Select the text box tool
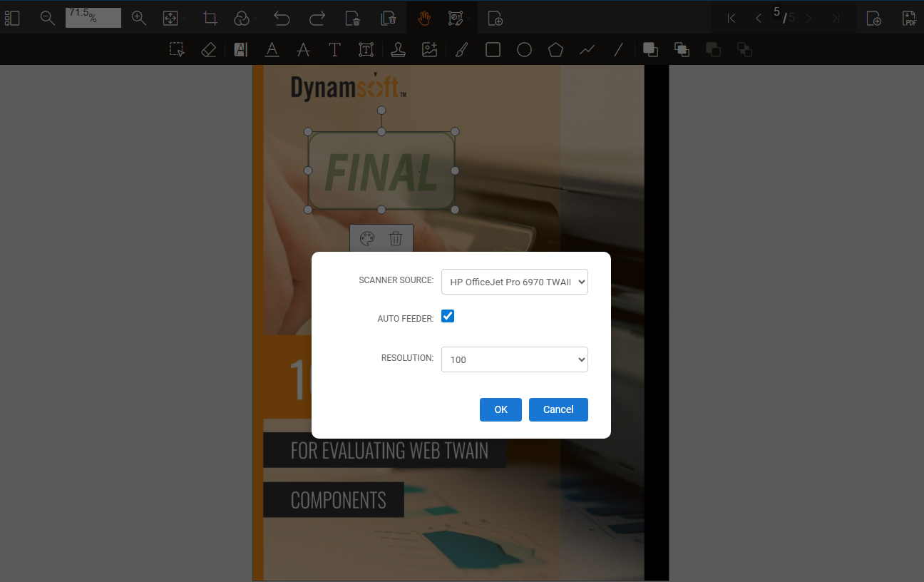 tap(366, 49)
